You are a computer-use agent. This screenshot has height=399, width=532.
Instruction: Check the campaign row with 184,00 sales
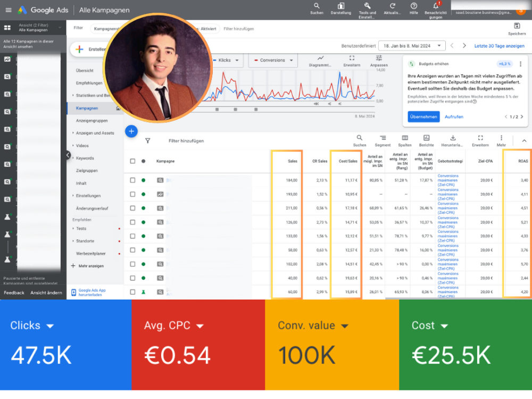pyautogui.click(x=132, y=180)
